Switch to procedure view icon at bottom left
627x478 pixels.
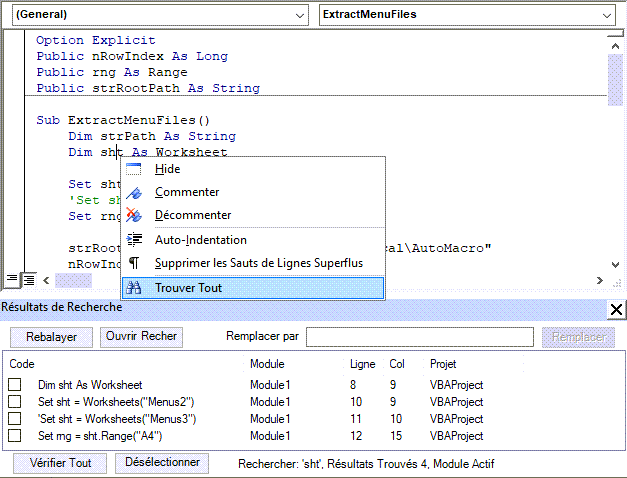[12, 279]
